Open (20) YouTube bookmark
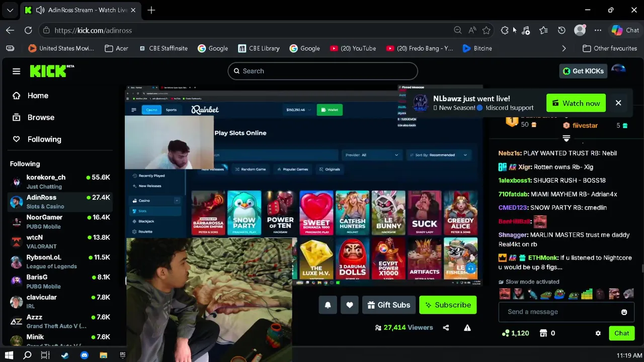644x362 pixels. [353, 48]
